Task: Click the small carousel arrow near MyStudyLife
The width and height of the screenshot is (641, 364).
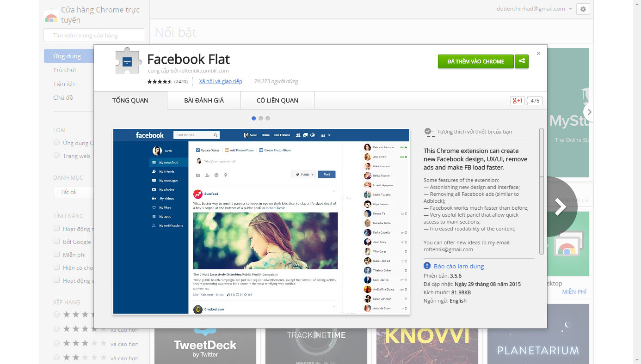Action: (589, 112)
